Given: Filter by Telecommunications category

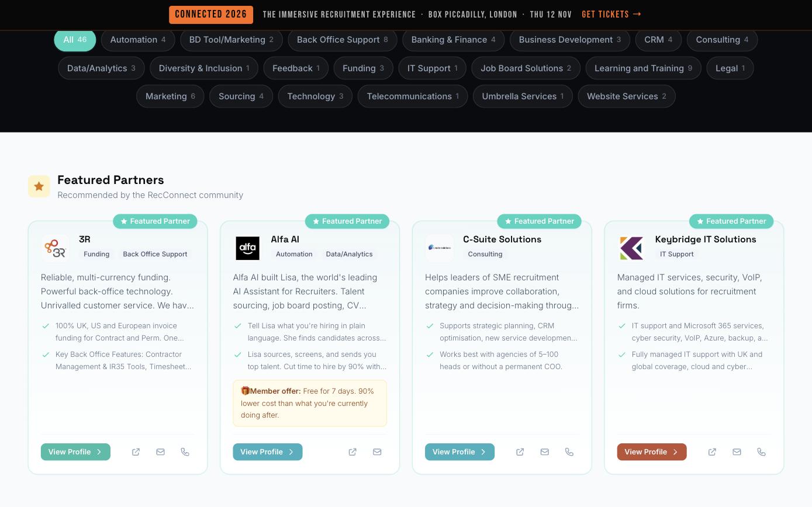Looking at the screenshot, I should [x=413, y=96].
